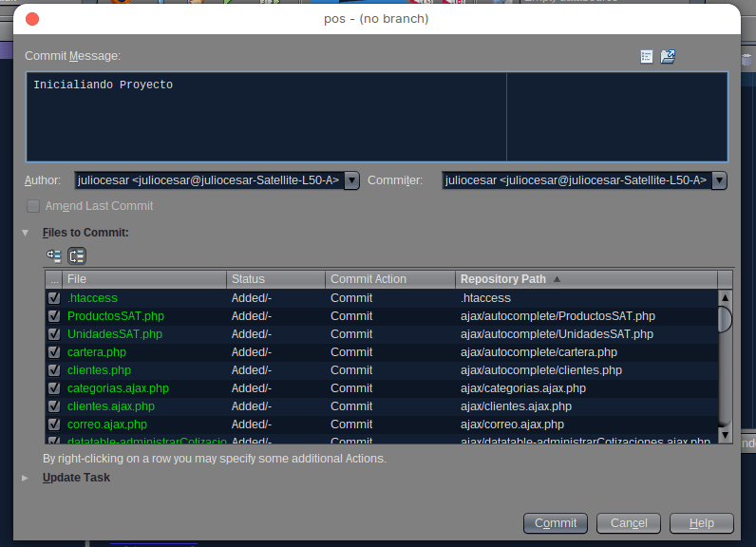
Task: Uncheck the .htaccess file checkbox
Action: (x=54, y=298)
